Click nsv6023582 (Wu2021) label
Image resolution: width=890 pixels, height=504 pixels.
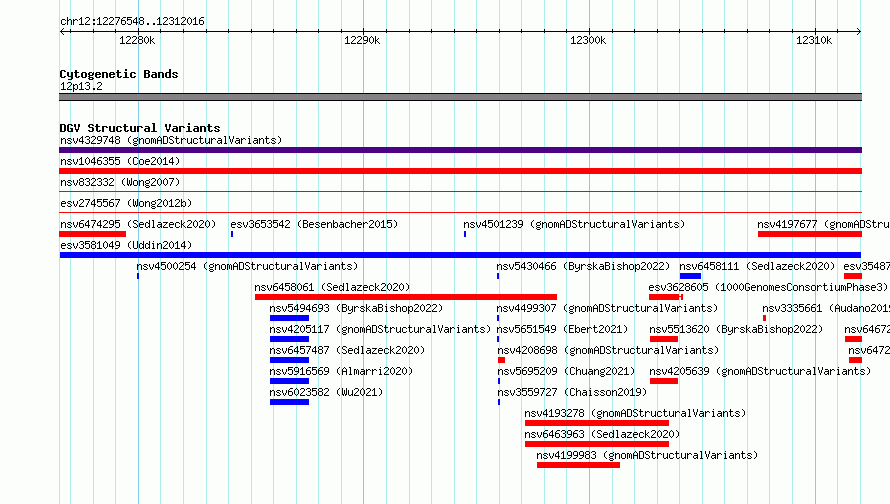point(326,392)
